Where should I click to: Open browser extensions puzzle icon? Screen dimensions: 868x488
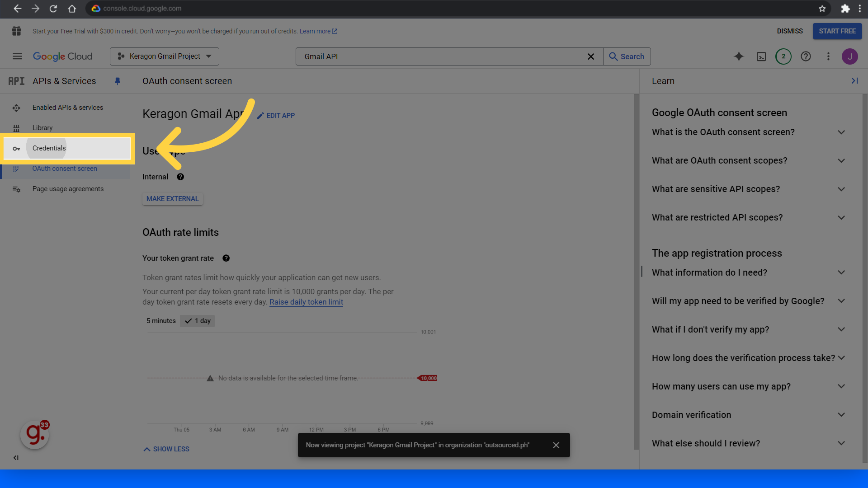(x=845, y=9)
